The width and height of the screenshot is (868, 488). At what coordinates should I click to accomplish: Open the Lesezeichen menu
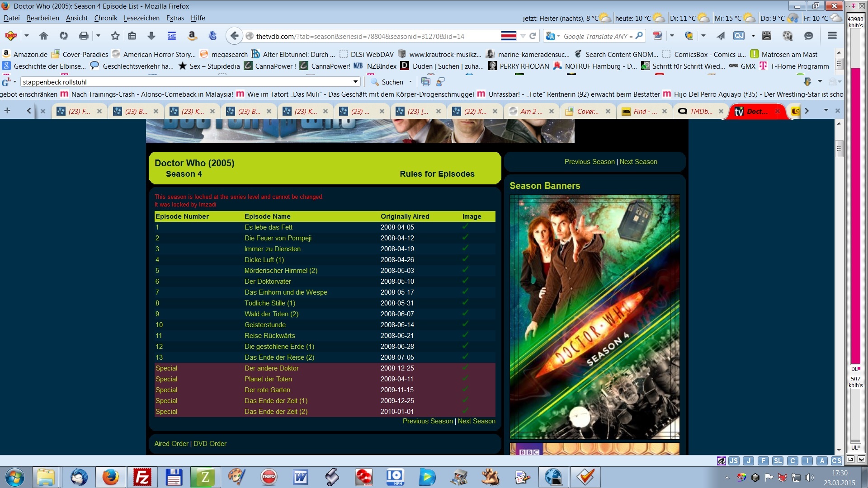tap(142, 18)
